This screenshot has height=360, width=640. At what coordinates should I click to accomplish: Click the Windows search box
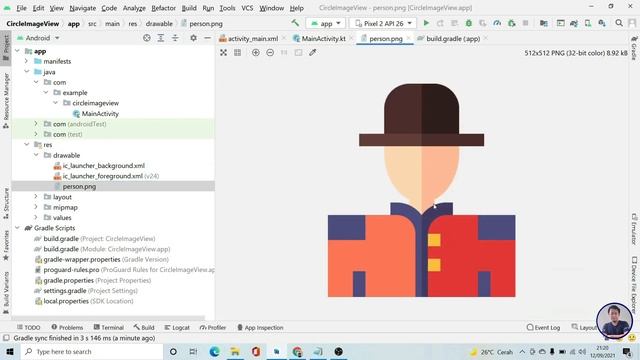click(x=92, y=351)
